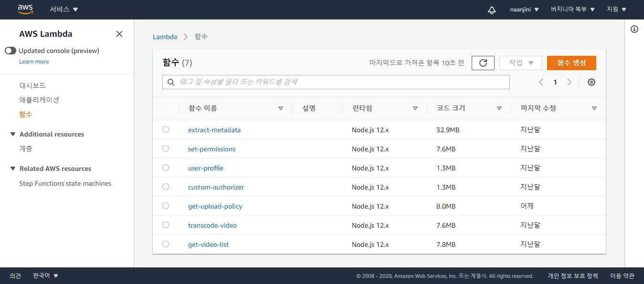Open the 한국어 language dropdown
The height and width of the screenshot is (284, 644).
45,276
